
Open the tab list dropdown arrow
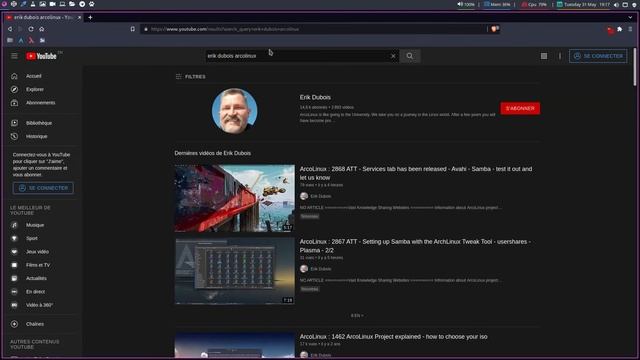[630, 18]
